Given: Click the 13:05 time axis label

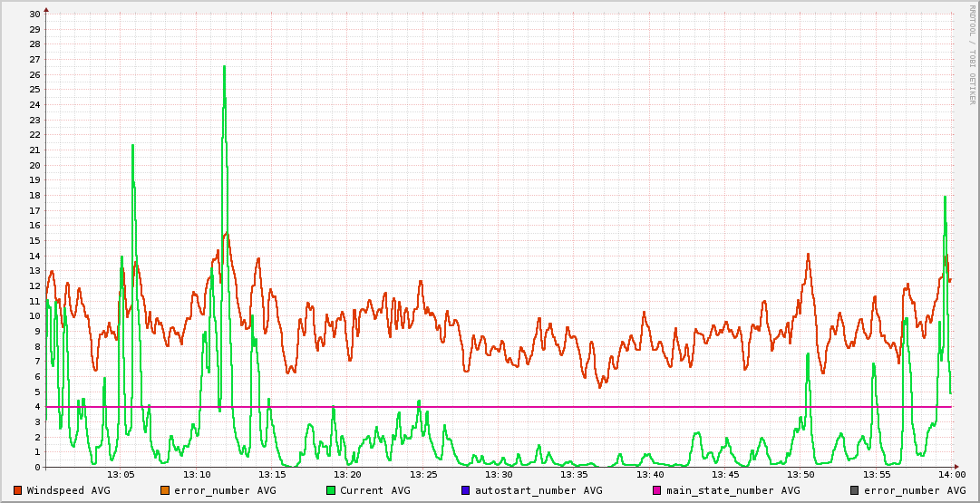Looking at the screenshot, I should point(121,475).
